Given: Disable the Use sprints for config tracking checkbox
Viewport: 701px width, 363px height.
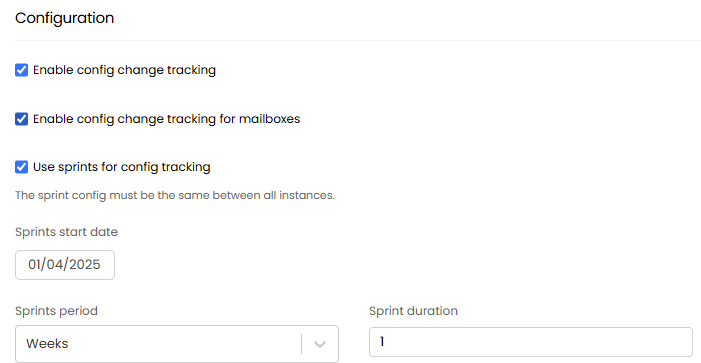Looking at the screenshot, I should [21, 167].
